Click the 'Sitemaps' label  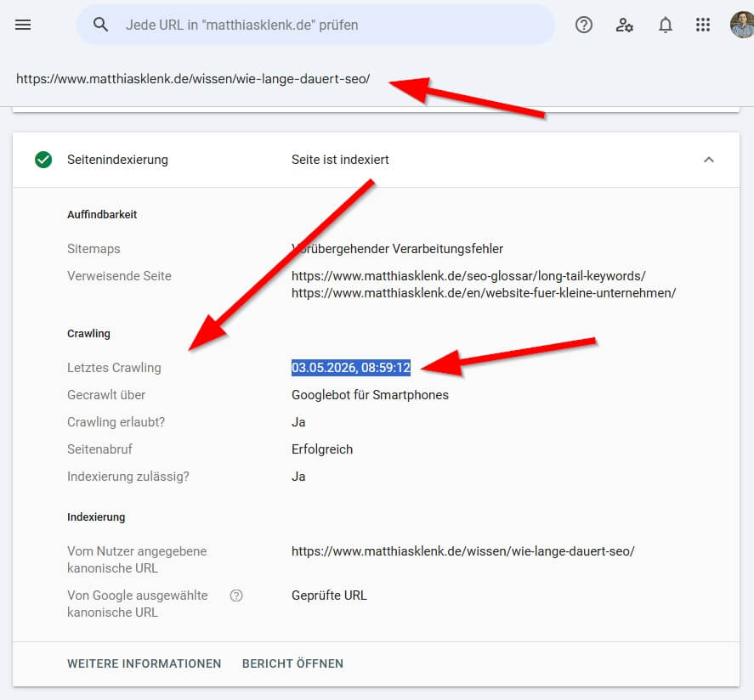(94, 249)
